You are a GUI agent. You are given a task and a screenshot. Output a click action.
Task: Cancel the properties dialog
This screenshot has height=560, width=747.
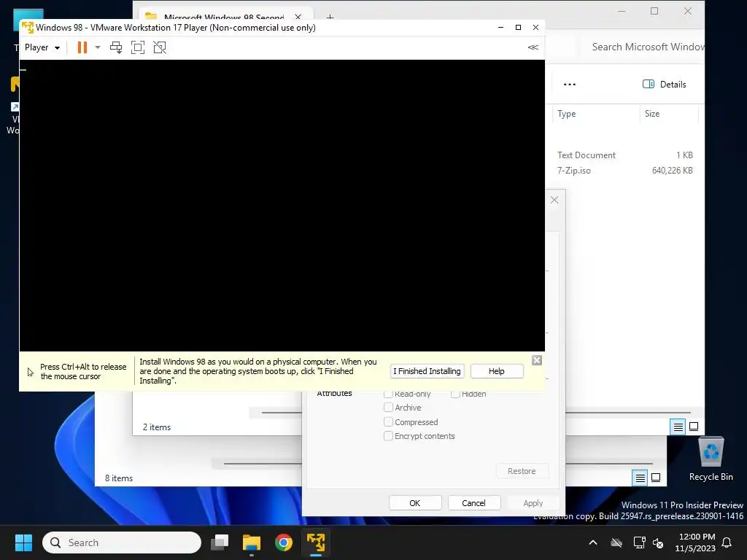(473, 503)
